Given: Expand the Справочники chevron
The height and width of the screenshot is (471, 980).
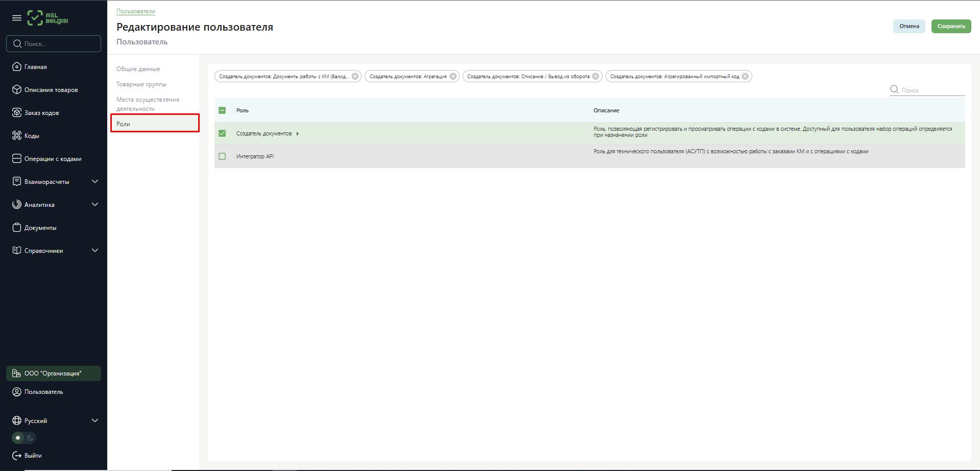Looking at the screenshot, I should point(95,250).
